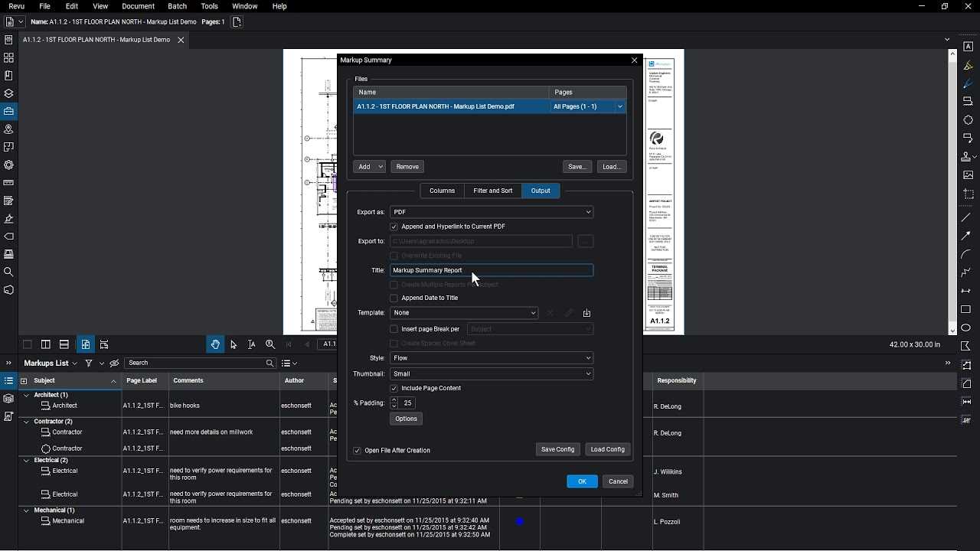Screen dimensions: 980x551
Task: Select the Arrow tool in right toolbar
Action: (x=966, y=236)
